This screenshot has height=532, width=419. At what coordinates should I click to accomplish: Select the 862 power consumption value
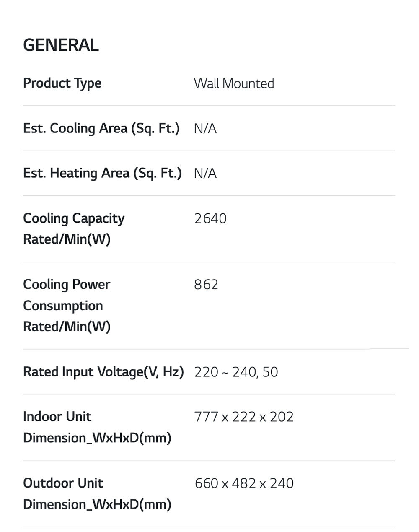click(x=206, y=285)
